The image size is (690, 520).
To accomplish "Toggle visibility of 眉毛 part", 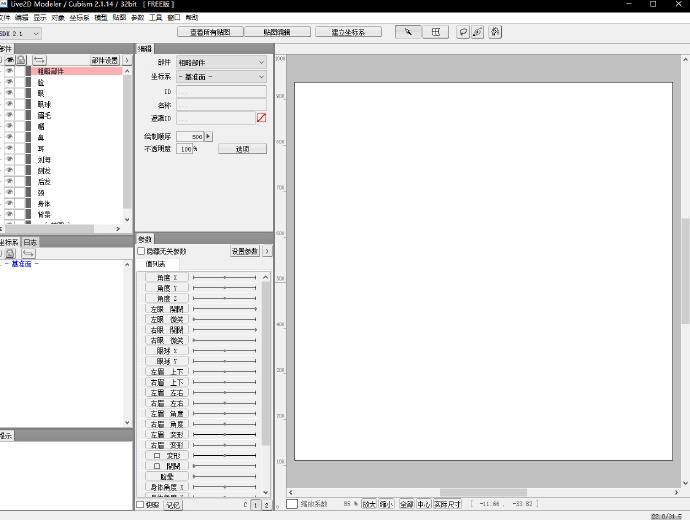I will pos(10,115).
